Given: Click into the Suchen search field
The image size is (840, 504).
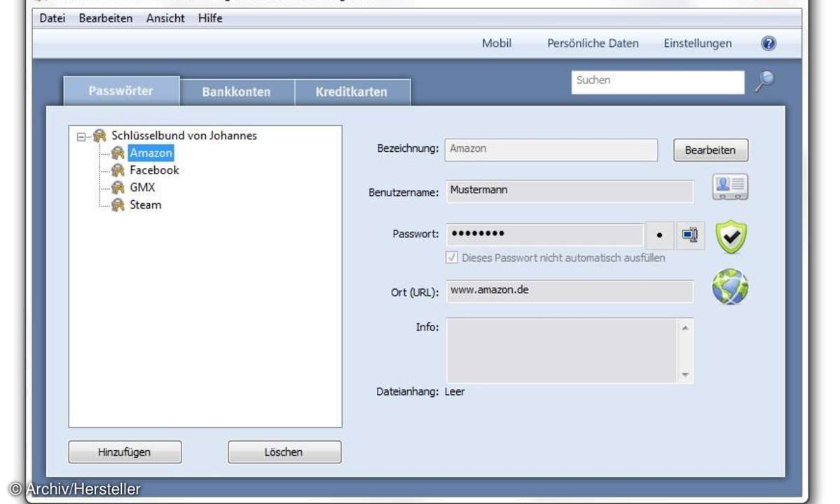Looking at the screenshot, I should click(658, 82).
